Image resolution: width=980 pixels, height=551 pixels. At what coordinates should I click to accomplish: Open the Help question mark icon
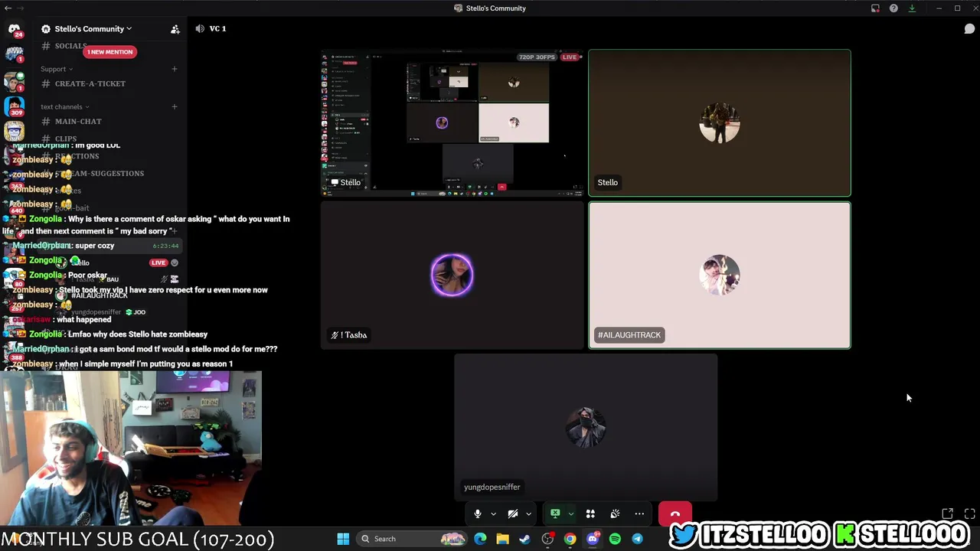point(893,8)
